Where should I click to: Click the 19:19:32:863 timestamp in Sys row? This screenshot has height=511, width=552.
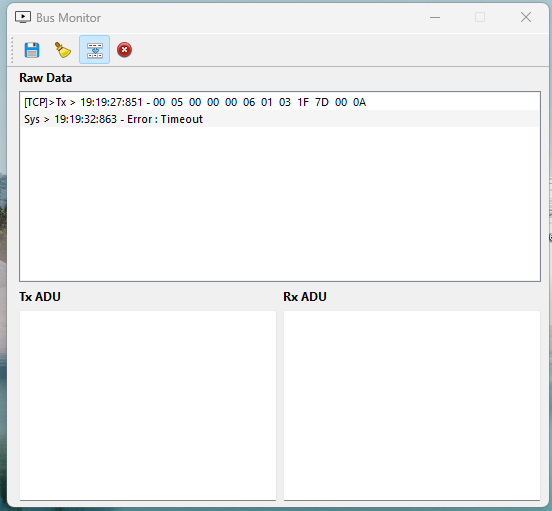tap(85, 119)
